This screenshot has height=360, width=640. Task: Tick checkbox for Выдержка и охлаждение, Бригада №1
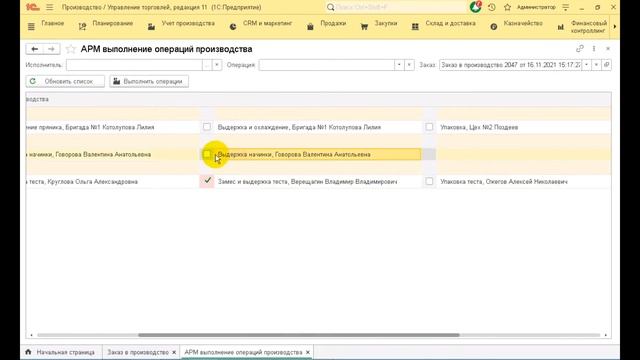click(x=207, y=127)
